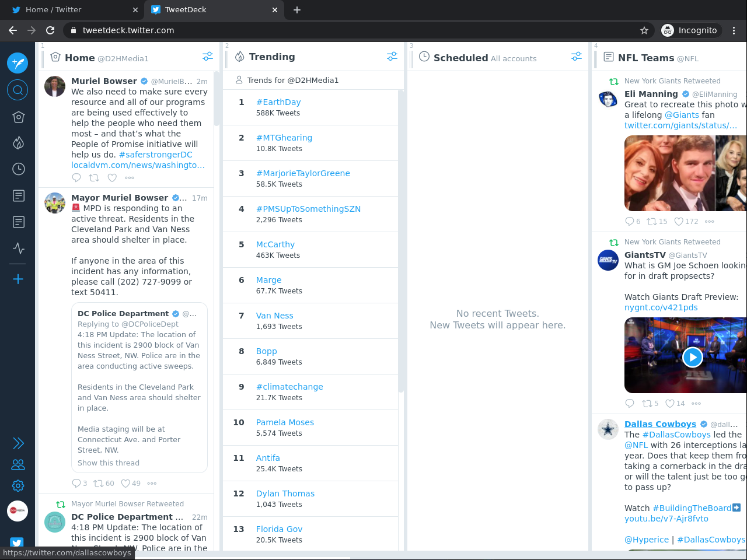Image resolution: width=747 pixels, height=560 pixels.
Task: Open the McCarthy trend
Action: [x=275, y=244]
